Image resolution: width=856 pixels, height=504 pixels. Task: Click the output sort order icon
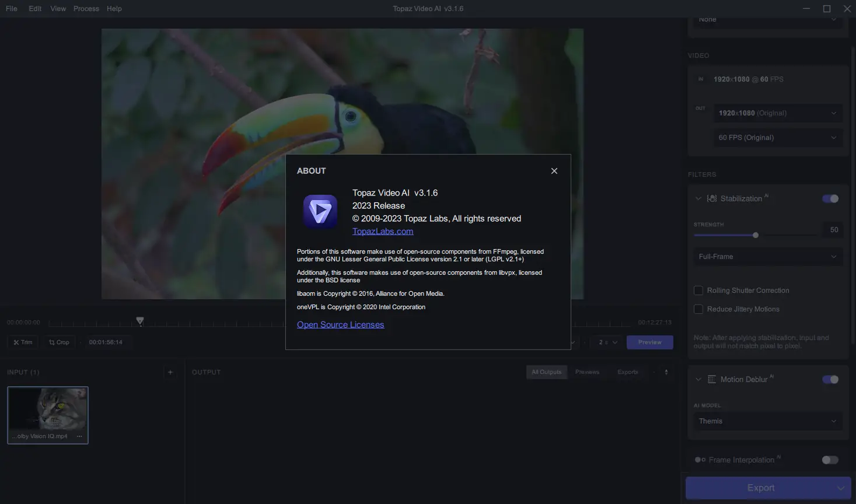point(666,372)
